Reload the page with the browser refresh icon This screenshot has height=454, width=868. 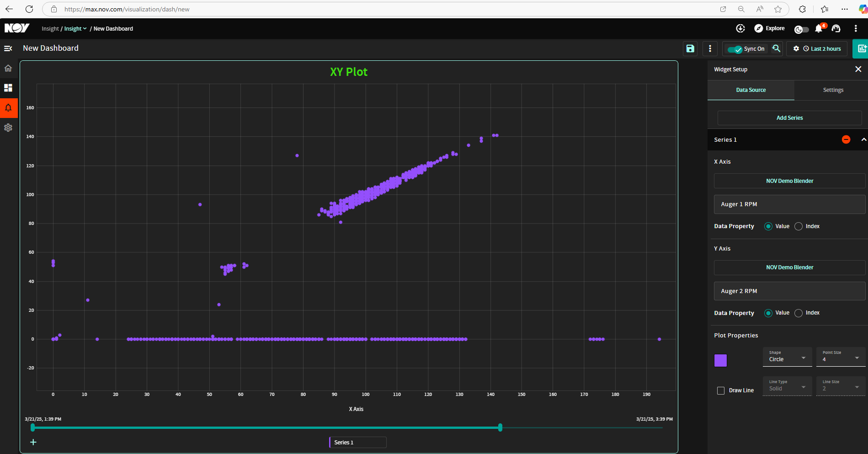pyautogui.click(x=29, y=9)
